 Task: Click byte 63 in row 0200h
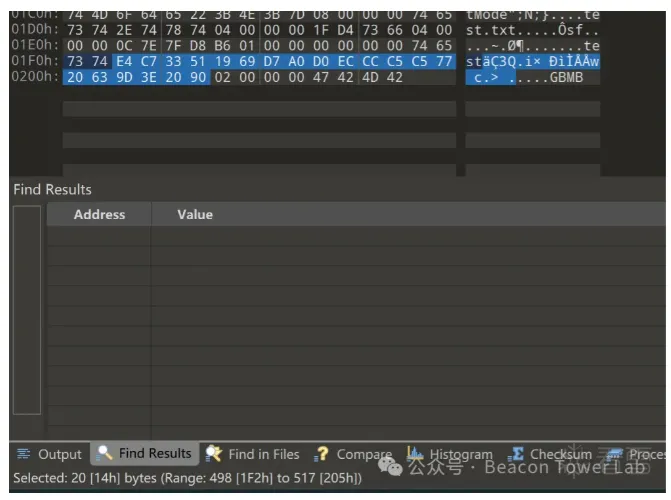100,77
